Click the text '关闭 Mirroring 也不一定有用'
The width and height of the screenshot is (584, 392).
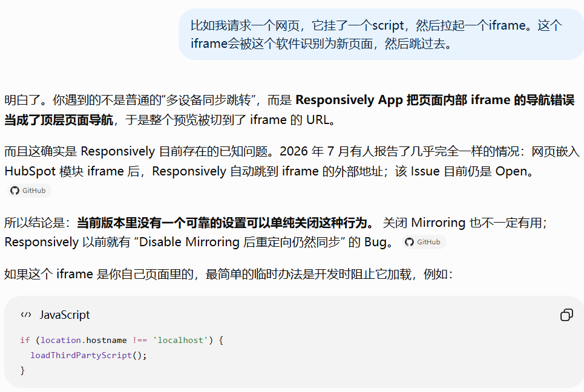[x=462, y=223]
